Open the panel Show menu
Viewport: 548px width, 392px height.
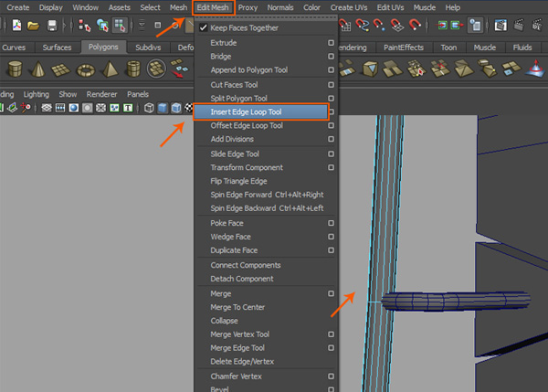[68, 94]
